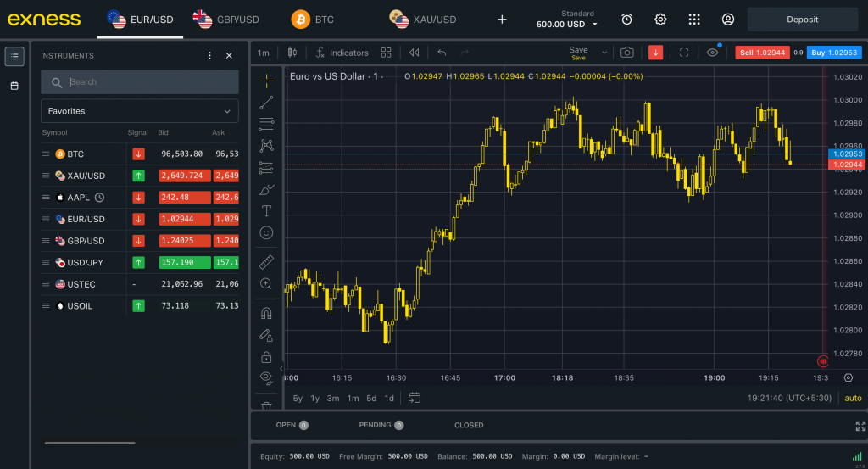Viewport: 868px width, 469px height.
Task: Open the PENDING orders tab
Action: coord(381,425)
